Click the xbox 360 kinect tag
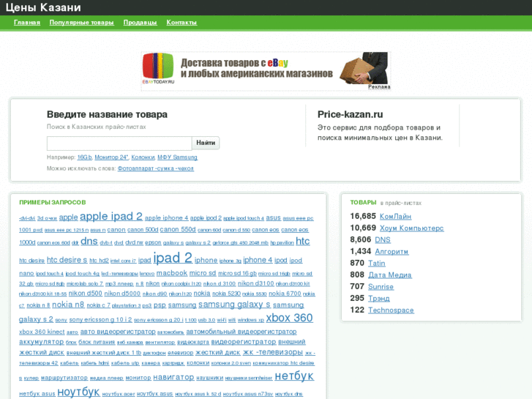Image resolution: width=532 pixels, height=399 pixels. click(x=42, y=332)
